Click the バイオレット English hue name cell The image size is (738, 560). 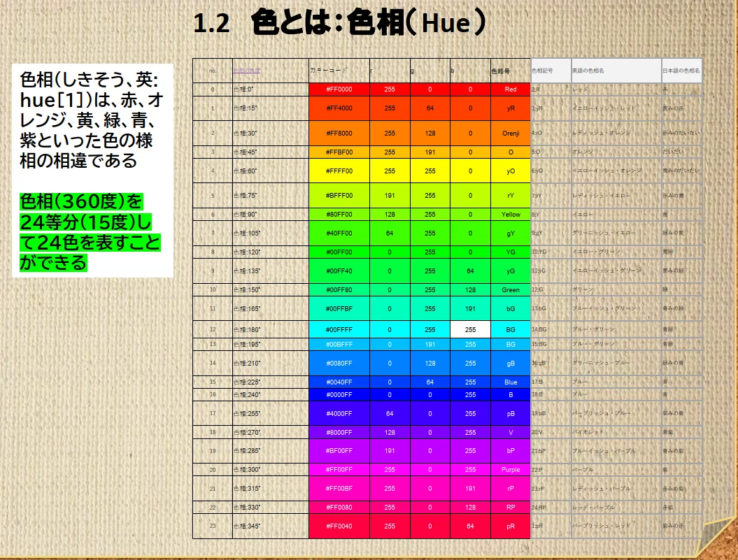pyautogui.click(x=616, y=432)
